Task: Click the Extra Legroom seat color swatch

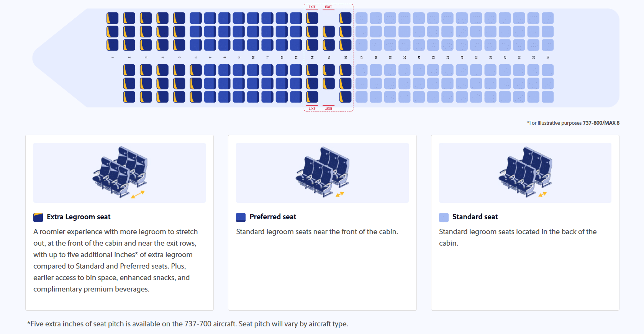Action: point(38,217)
